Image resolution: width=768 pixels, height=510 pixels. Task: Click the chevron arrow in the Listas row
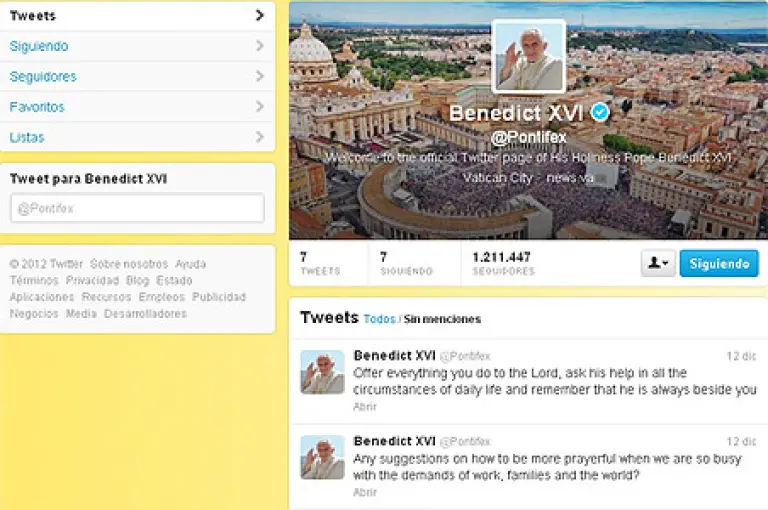(260, 137)
